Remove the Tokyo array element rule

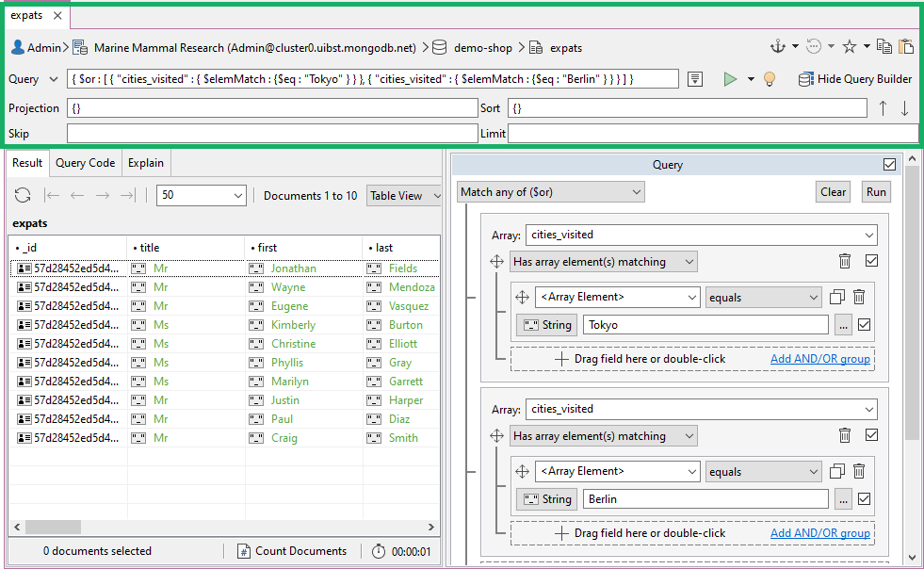pos(859,297)
